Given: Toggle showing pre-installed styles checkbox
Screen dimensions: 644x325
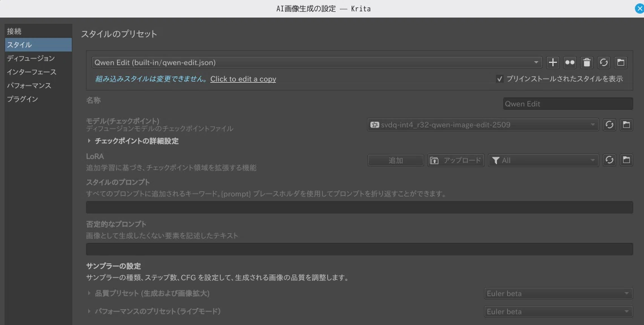Looking at the screenshot, I should coord(500,79).
